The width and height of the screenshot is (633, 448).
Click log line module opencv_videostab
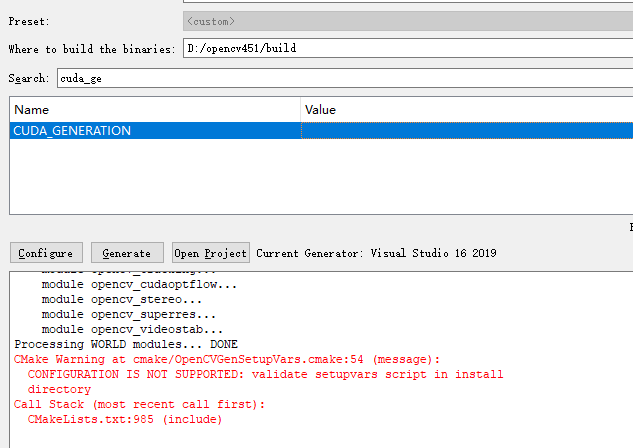pos(132,329)
